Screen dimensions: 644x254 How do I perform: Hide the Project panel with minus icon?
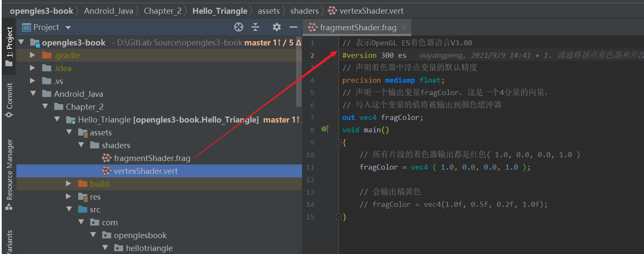point(294,27)
